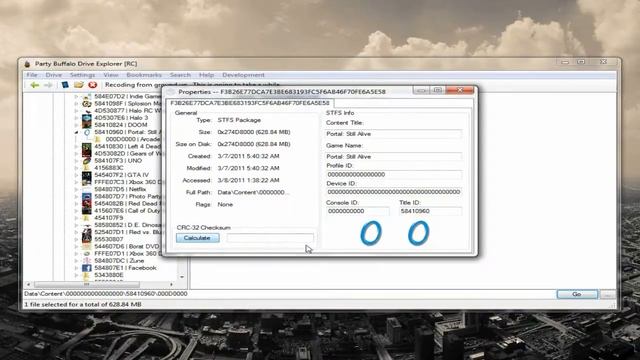Click the Red vs. Blue cover icon
The height and width of the screenshot is (360, 640).
[x=87, y=232]
